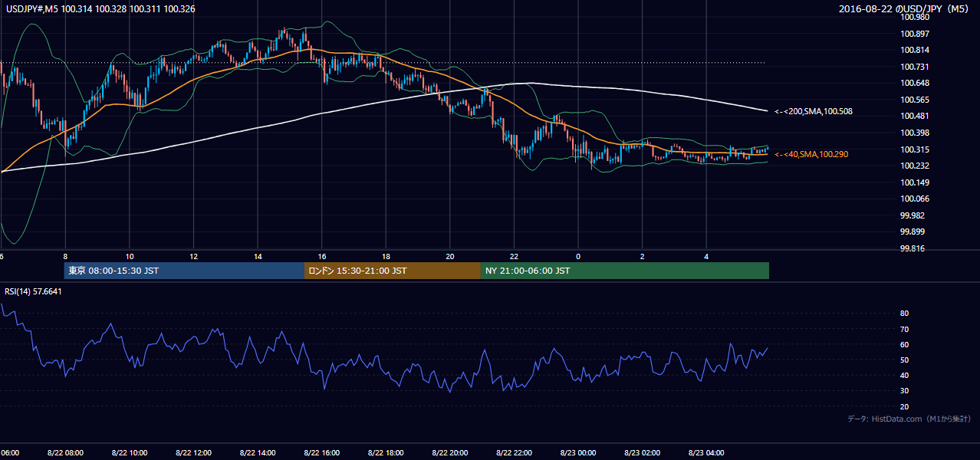Viewport: 980px width, 460px height.
Task: Click price axis value 100.814
Action: [914, 51]
